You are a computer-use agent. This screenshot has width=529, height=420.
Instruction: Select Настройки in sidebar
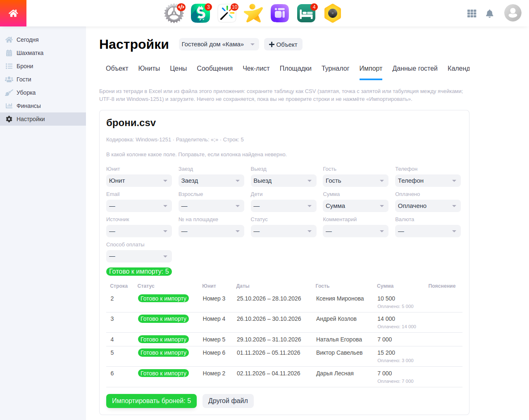(43, 119)
